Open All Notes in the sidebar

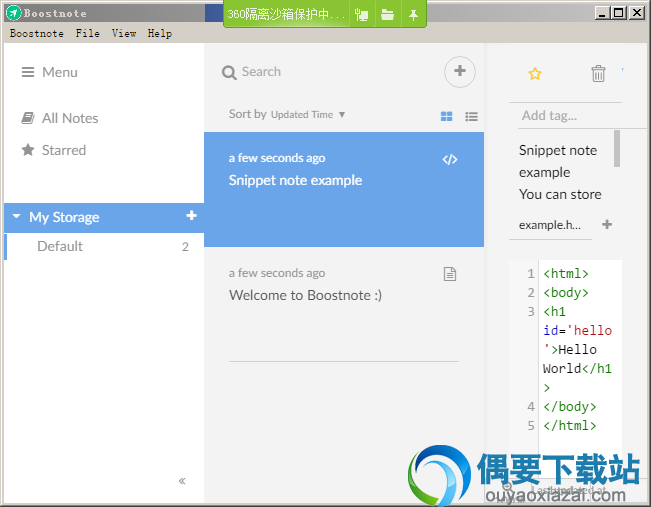[x=60, y=118]
